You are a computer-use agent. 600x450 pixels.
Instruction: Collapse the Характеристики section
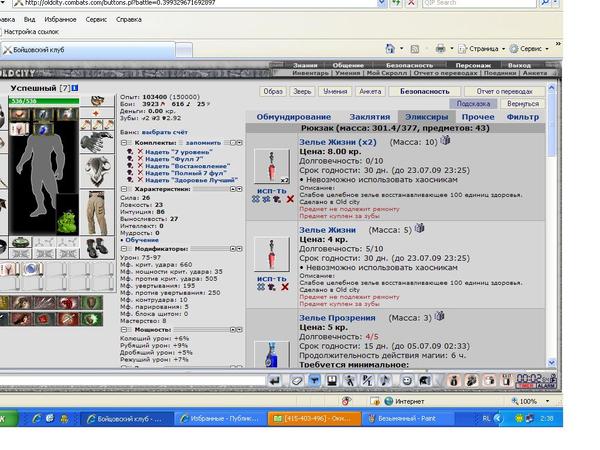click(x=124, y=189)
